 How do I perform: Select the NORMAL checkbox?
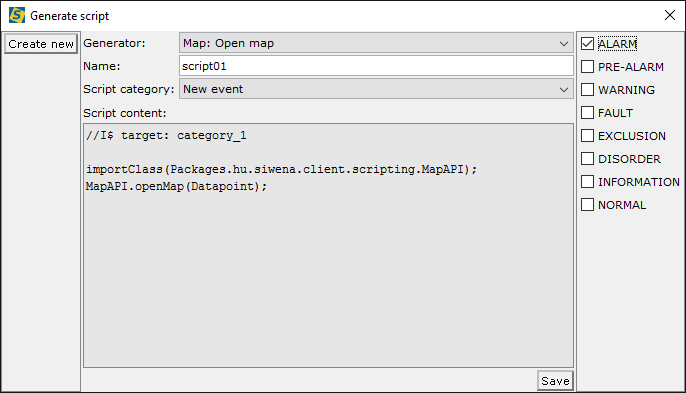coord(587,205)
